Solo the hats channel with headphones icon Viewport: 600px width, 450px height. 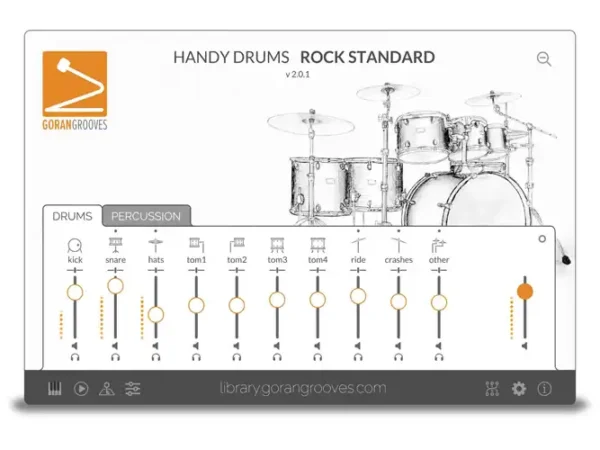(156, 357)
